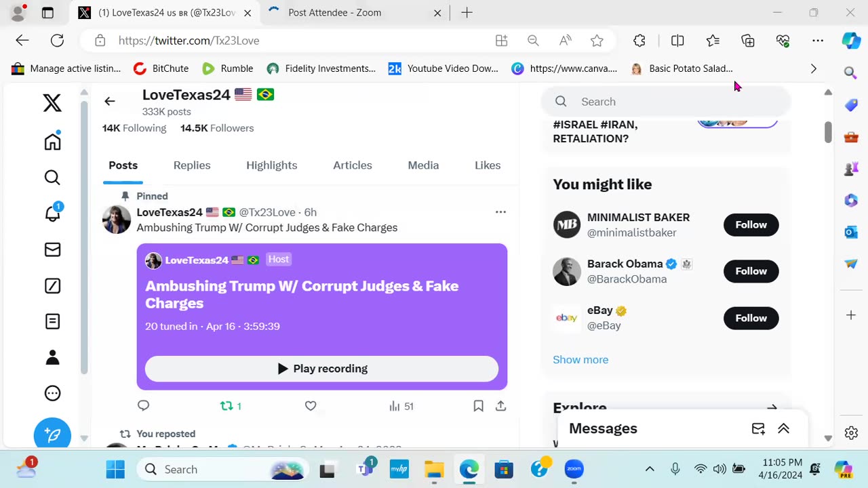868x488 pixels.
Task: Add this page to favorites star
Action: [597, 41]
